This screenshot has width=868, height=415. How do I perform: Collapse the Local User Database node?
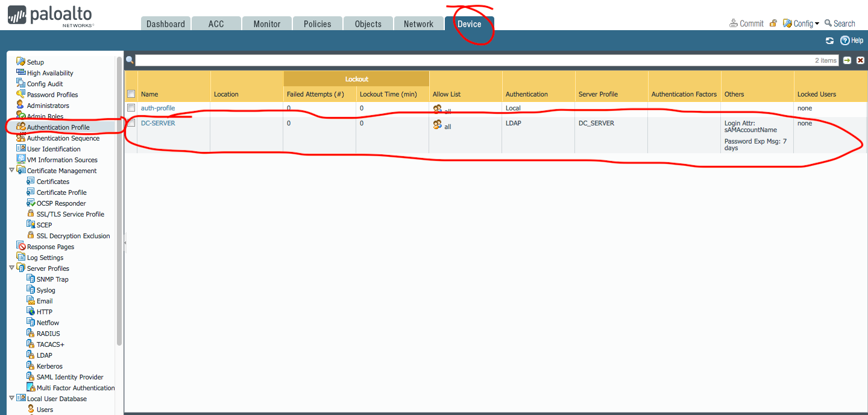pos(11,399)
